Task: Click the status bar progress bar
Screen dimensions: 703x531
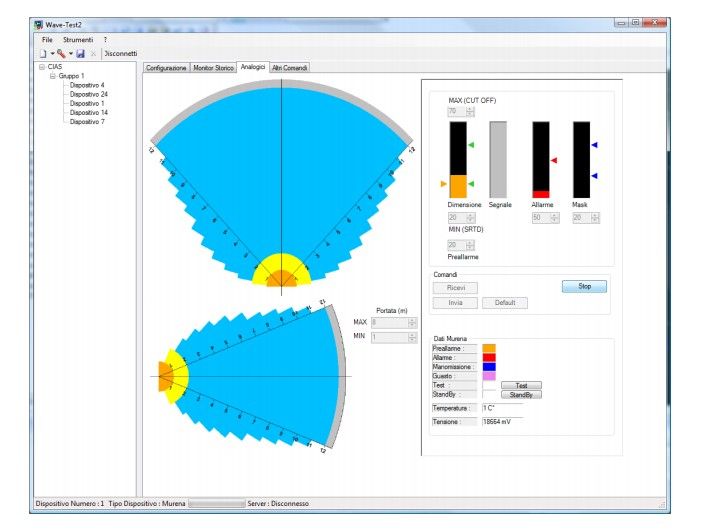Action: (x=217, y=504)
